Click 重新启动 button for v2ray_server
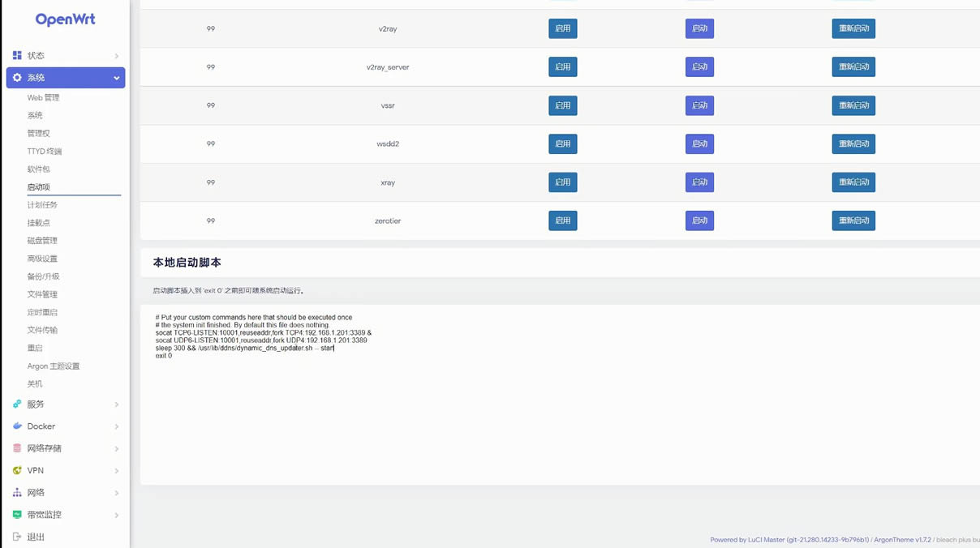Viewport: 980px width, 548px height. 853,66
